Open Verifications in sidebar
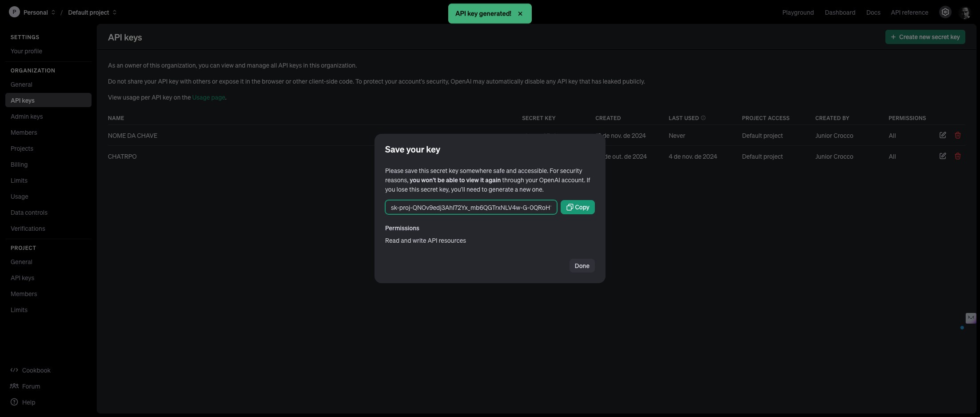Viewport: 980px width, 417px height. (48, 229)
